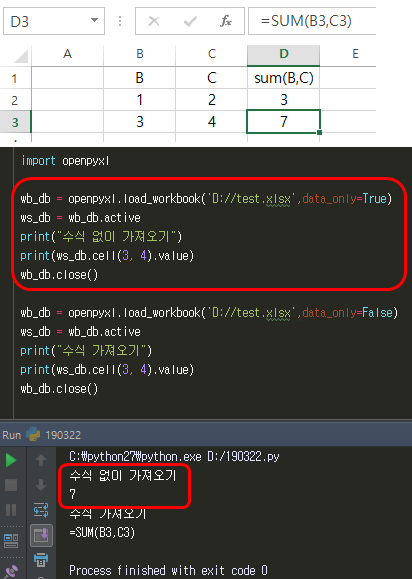The height and width of the screenshot is (579, 412).
Task: Pin the Run tab with the pin icon
Action: 11,571
